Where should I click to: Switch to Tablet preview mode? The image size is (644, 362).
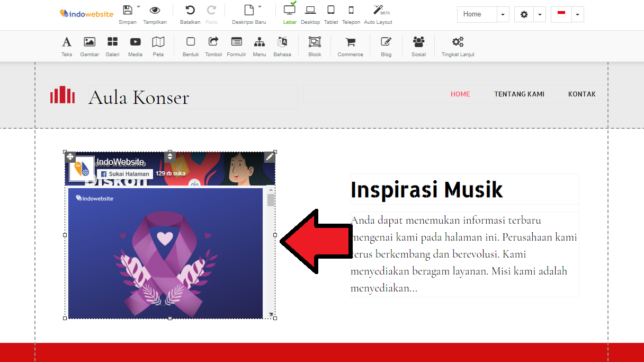(x=331, y=14)
